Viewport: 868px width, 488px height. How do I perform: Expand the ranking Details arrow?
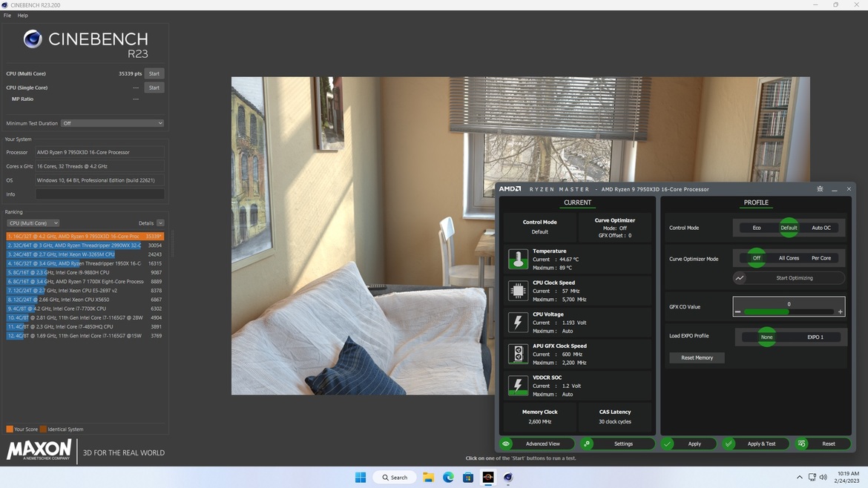coord(160,223)
